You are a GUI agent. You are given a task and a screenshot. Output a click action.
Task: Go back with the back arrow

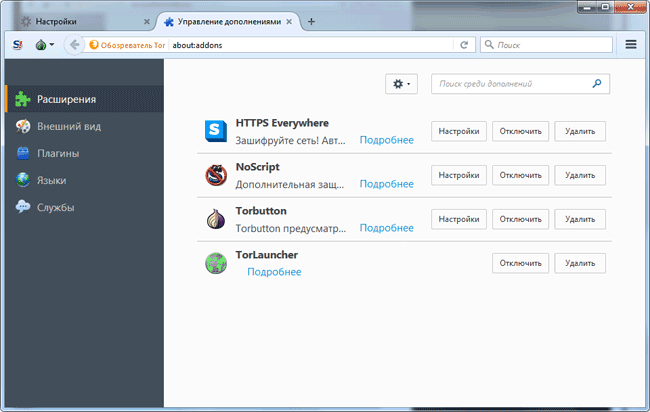coord(74,44)
